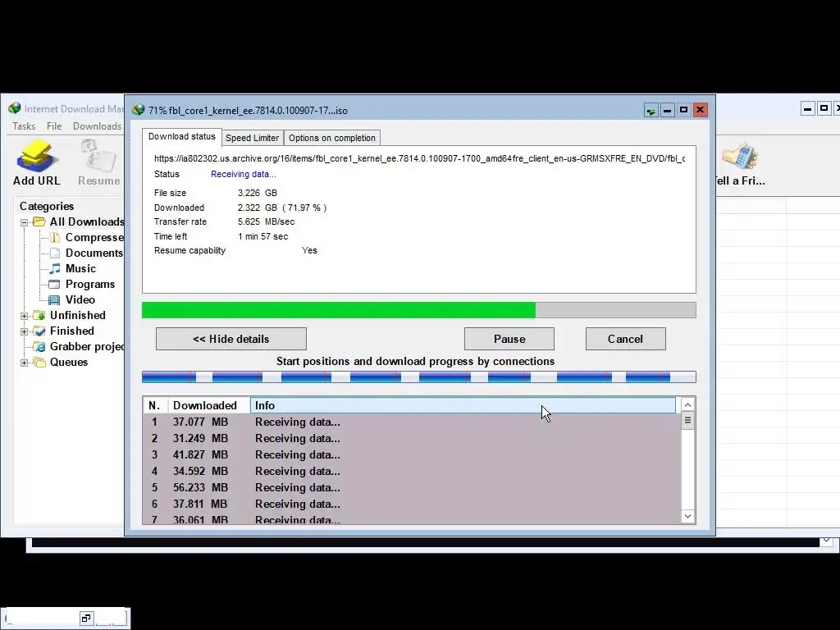This screenshot has width=840, height=630.
Task: Select connection row 1 with 37.077 MB
Action: 412,422
